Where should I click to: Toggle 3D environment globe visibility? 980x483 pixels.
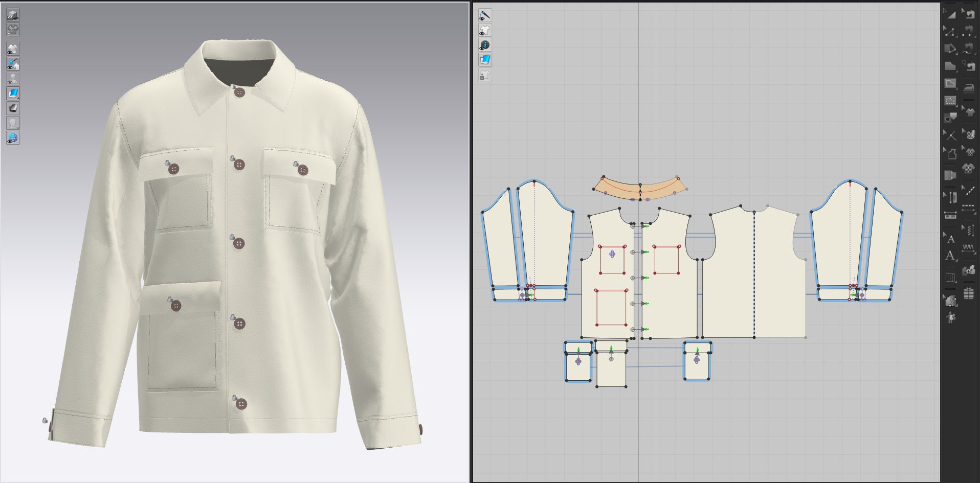point(13,138)
